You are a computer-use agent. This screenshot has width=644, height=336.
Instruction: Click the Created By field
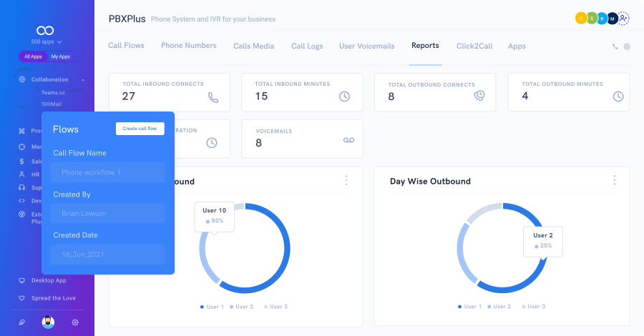(x=107, y=213)
